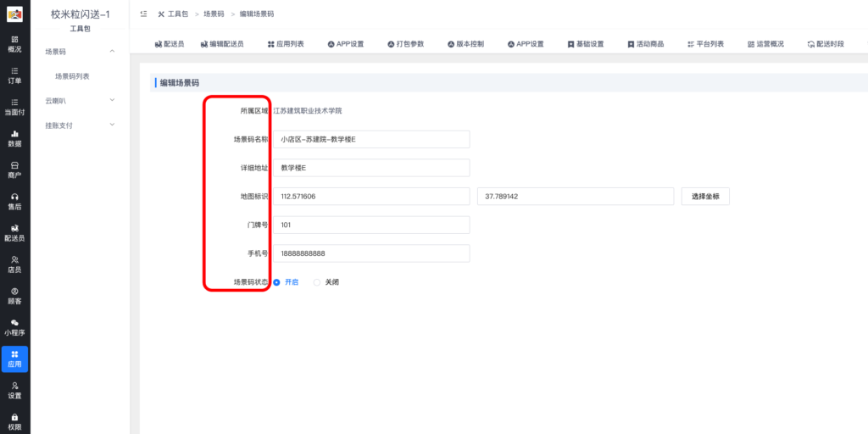This screenshot has height=434, width=868.
Task: Focus latitude field 37.789142
Action: [576, 197]
